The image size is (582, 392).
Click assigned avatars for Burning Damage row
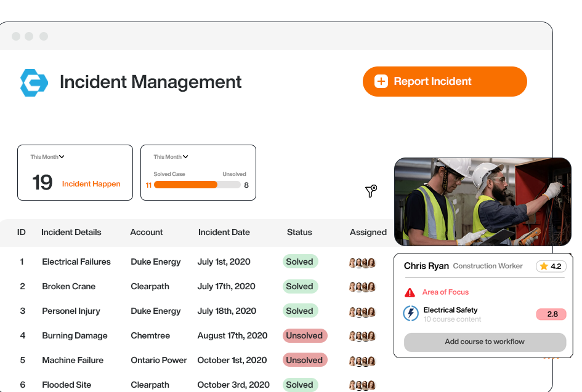coord(362,336)
